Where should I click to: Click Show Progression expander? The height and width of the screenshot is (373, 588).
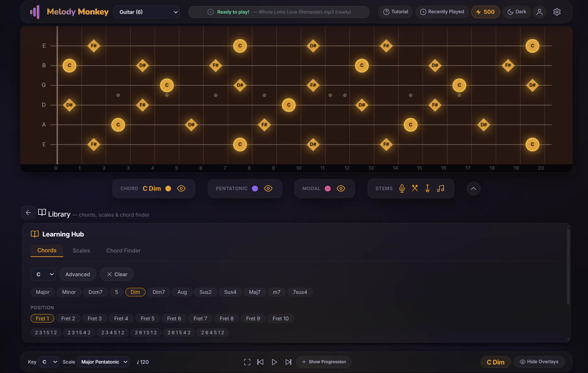tap(323, 362)
